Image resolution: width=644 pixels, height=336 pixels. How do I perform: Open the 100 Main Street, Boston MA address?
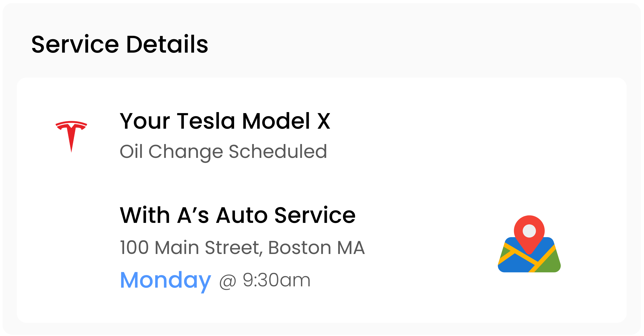tap(242, 248)
